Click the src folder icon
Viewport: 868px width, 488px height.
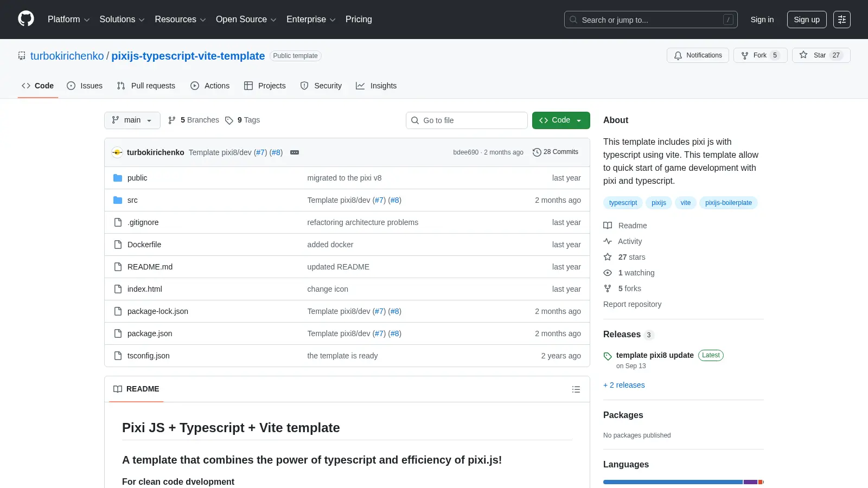pos(118,200)
